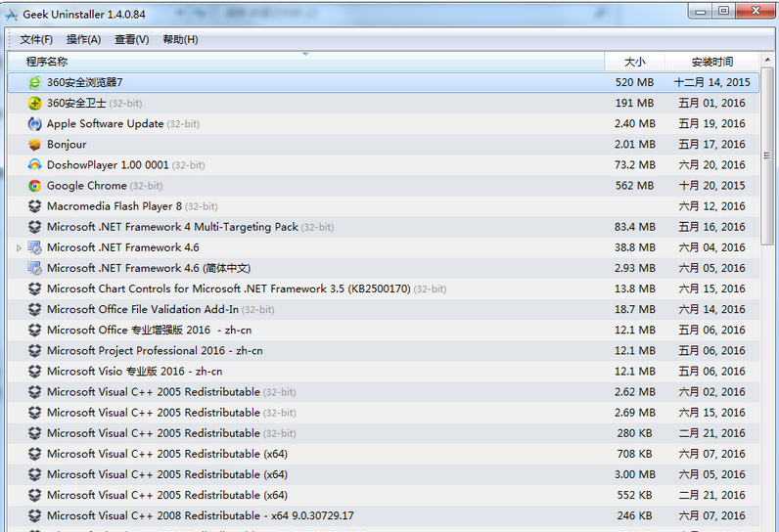Select the 360安全卫士 program name
This screenshot has width=779, height=532.
point(76,104)
